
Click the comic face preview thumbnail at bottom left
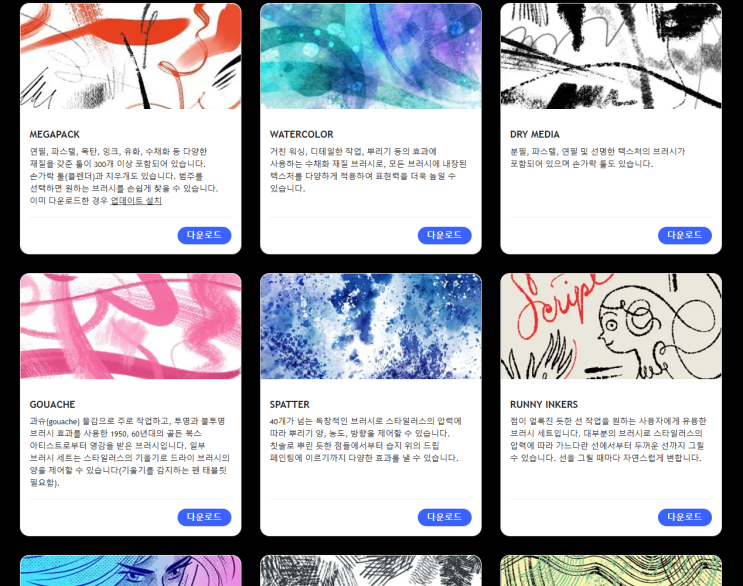pos(131,571)
